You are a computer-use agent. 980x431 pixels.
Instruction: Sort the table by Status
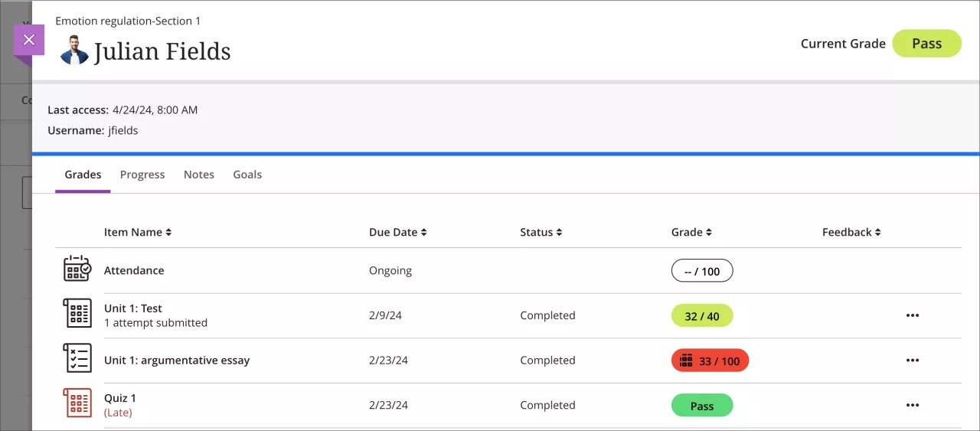tap(541, 232)
